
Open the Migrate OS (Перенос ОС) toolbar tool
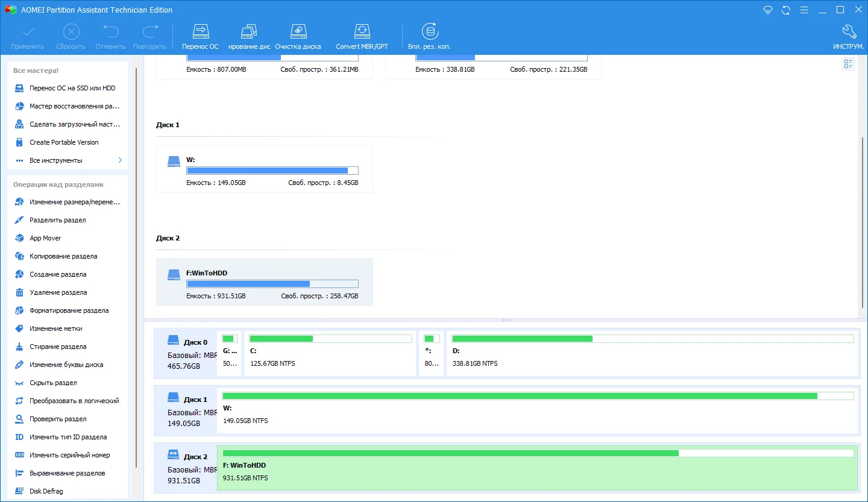point(200,37)
